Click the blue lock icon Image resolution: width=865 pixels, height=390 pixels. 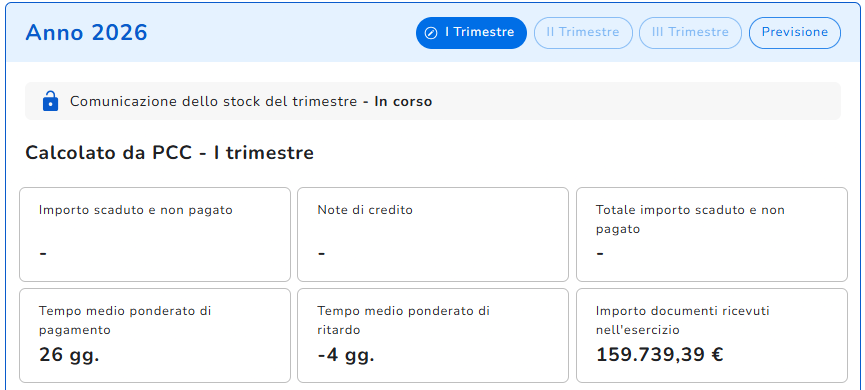50,101
